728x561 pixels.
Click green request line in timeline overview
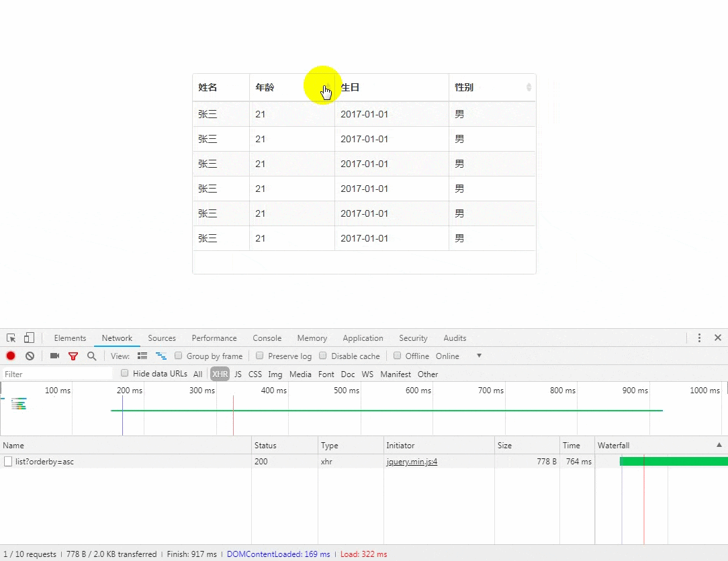click(386, 410)
